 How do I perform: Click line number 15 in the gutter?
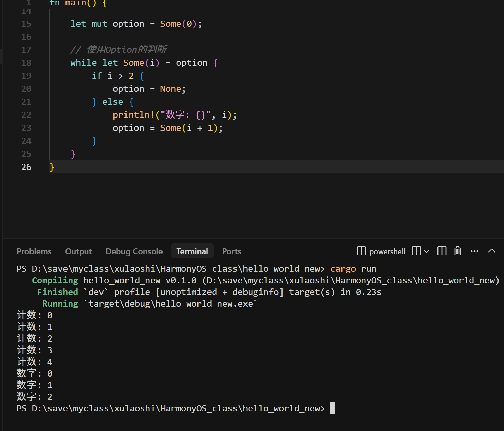pos(26,24)
